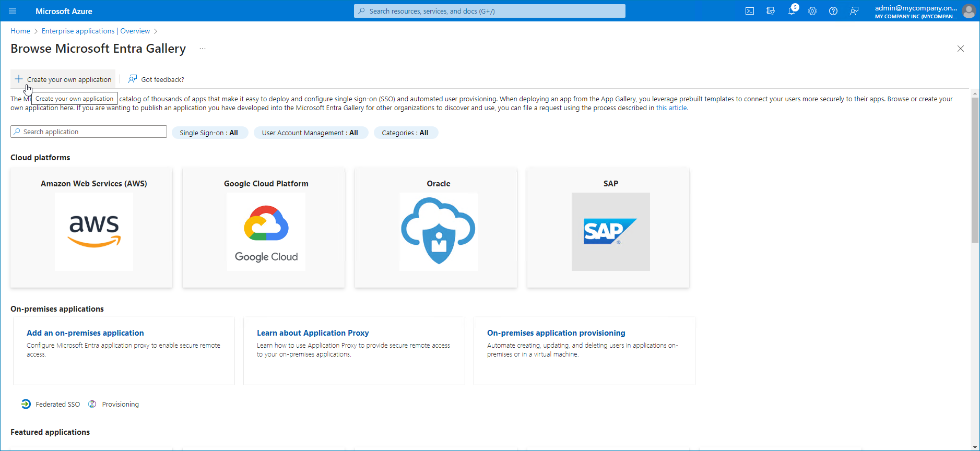Open Single Sign-on filter
The width and height of the screenshot is (980, 451).
(209, 133)
